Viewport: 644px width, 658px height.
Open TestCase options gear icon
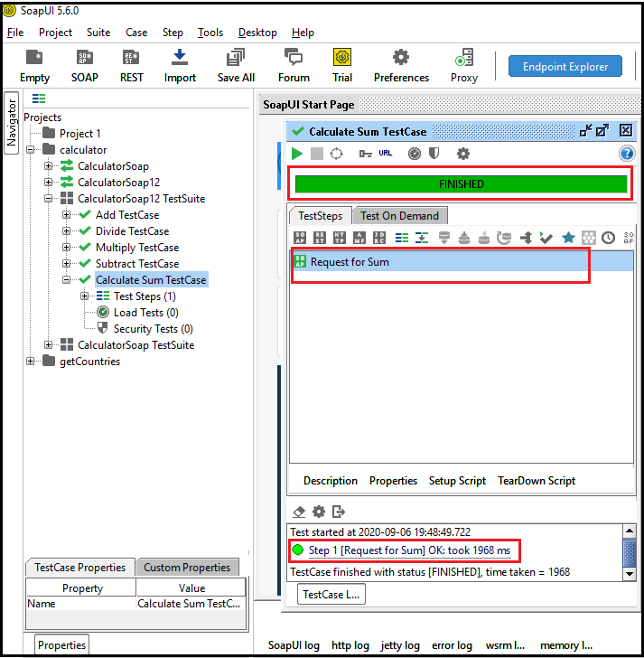[462, 154]
